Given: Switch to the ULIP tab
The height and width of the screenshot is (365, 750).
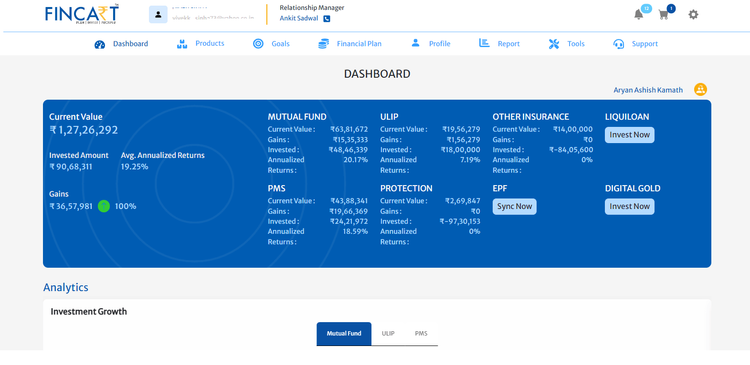Looking at the screenshot, I should [x=388, y=333].
